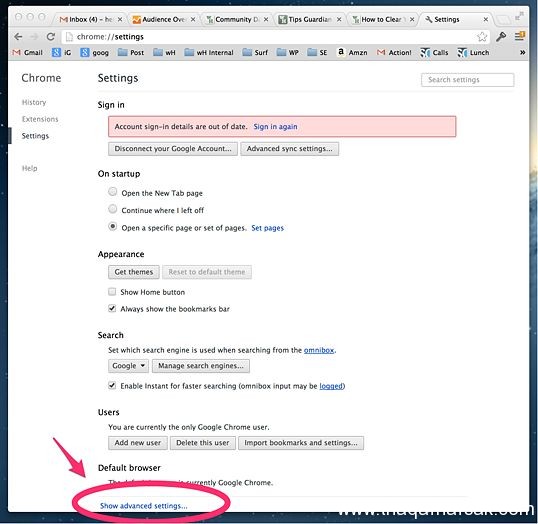
Task: Select Open the New Tab page
Action: pos(113,191)
